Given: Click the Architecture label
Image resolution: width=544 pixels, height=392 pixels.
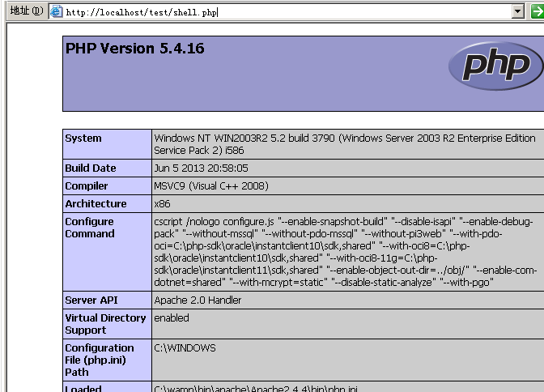Looking at the screenshot, I should (x=96, y=203).
